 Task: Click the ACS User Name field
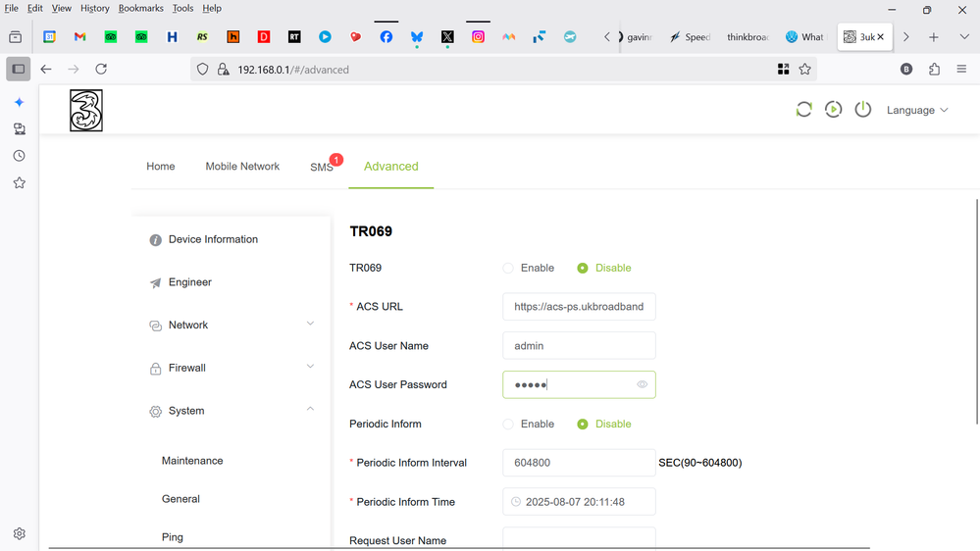[579, 345]
